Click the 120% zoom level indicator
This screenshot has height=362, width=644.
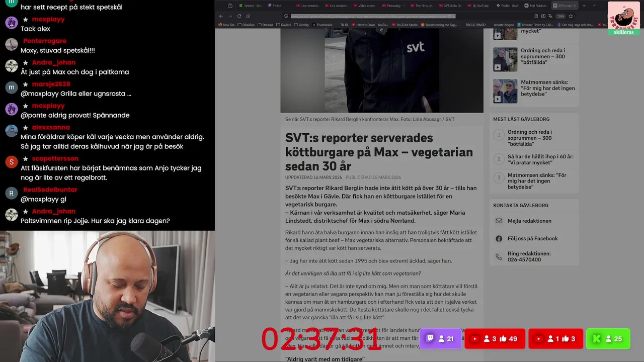point(560,16)
